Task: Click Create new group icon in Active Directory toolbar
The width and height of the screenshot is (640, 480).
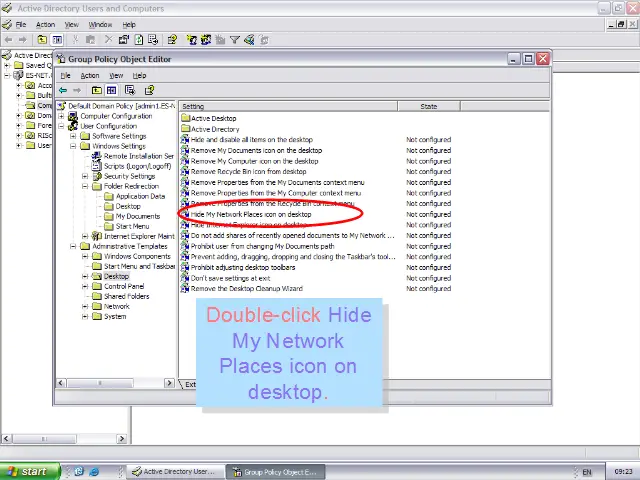Action: point(206,40)
